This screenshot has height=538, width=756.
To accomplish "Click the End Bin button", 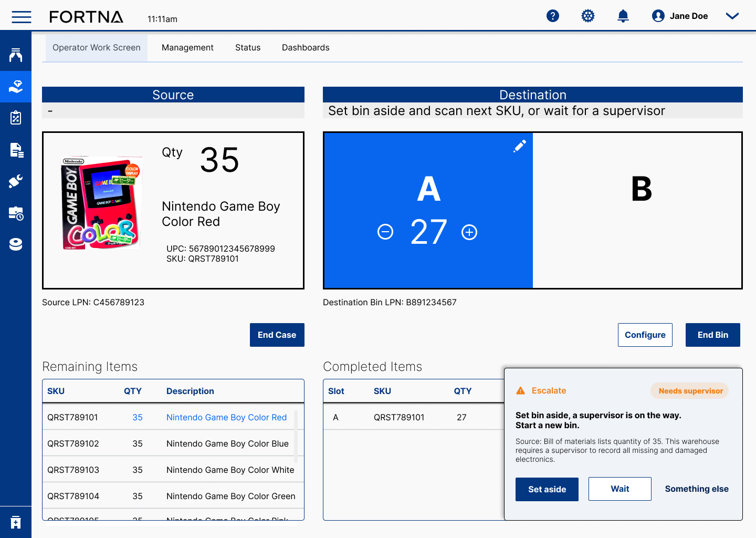I will pyautogui.click(x=713, y=335).
